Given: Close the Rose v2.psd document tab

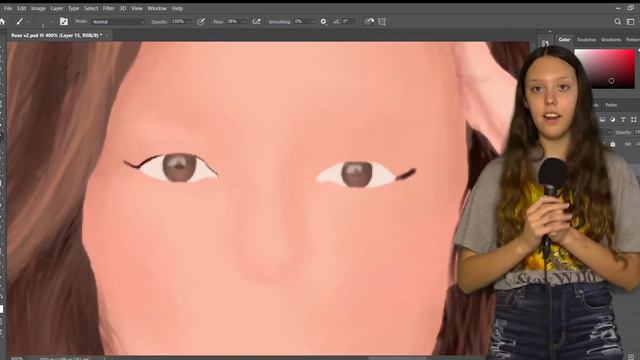Looking at the screenshot, I should click(x=107, y=36).
